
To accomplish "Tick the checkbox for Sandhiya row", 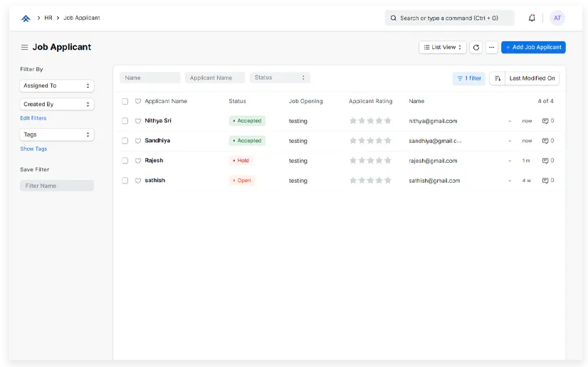I will pyautogui.click(x=125, y=141).
